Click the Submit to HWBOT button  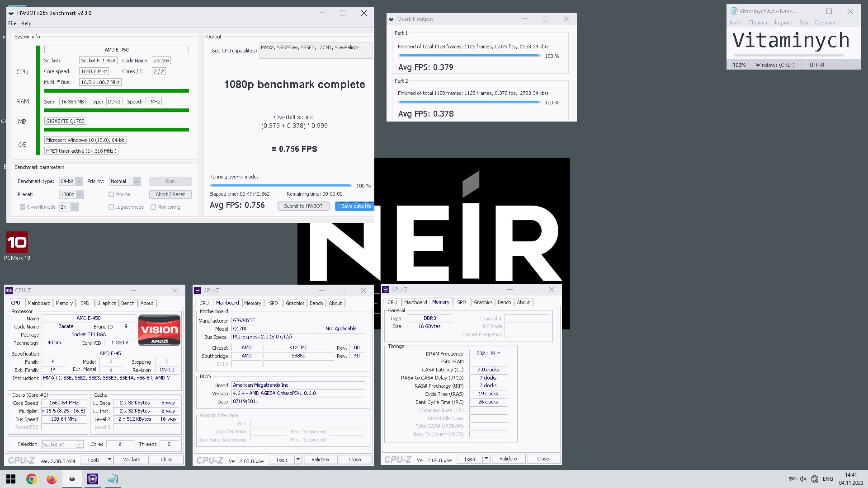pyautogui.click(x=303, y=206)
